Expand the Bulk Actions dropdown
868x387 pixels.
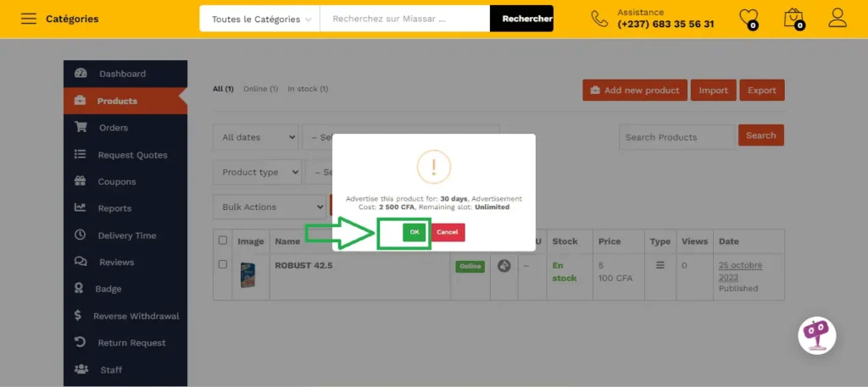click(268, 207)
